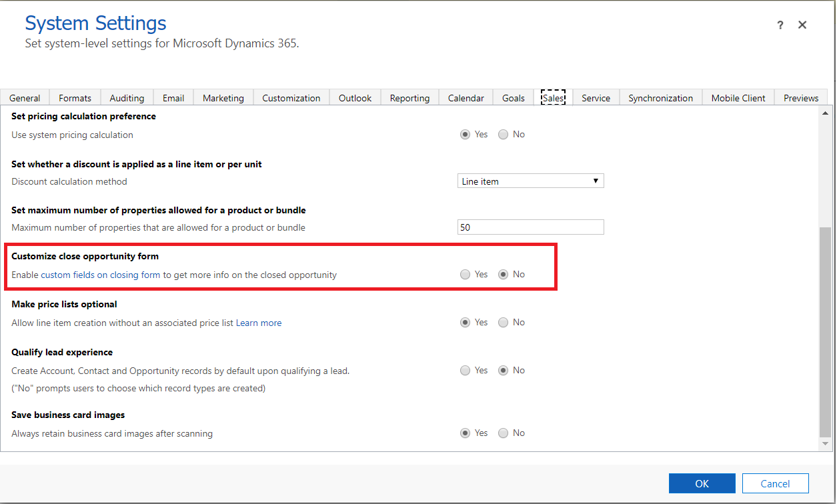
Task: Choose Yes for custom close opportunity form
Action: pyautogui.click(x=466, y=275)
